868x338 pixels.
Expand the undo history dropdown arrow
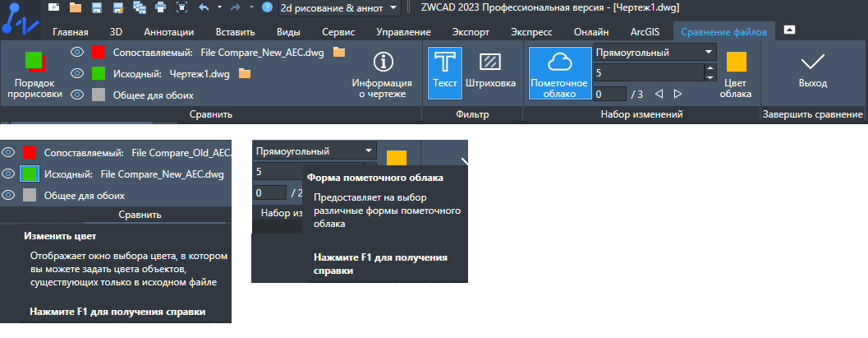click(x=219, y=7)
